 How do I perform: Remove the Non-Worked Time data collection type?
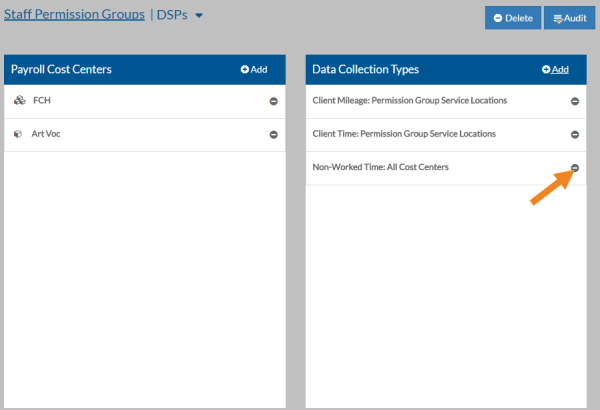click(x=574, y=168)
